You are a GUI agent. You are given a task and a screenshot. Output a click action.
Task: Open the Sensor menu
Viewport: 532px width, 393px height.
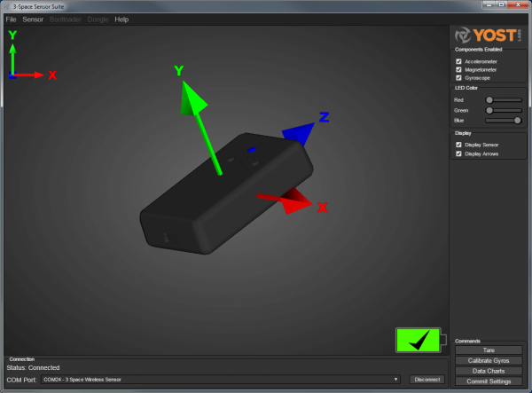(33, 19)
